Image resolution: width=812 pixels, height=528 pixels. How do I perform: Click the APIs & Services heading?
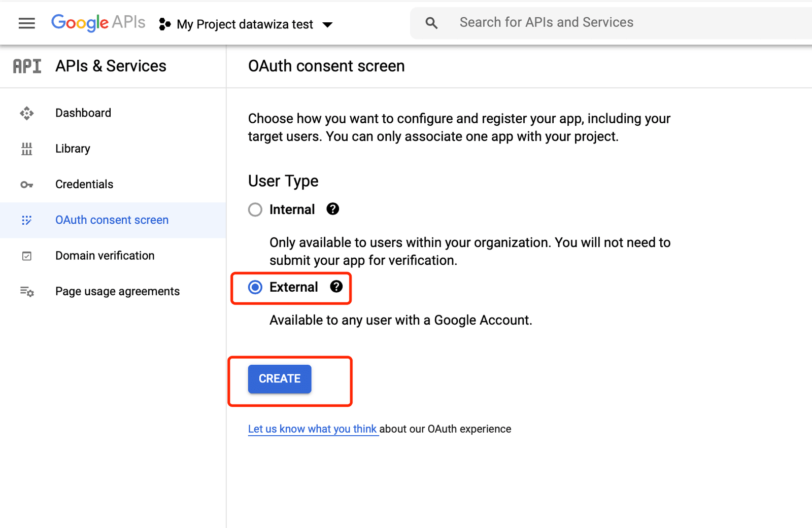coord(111,66)
